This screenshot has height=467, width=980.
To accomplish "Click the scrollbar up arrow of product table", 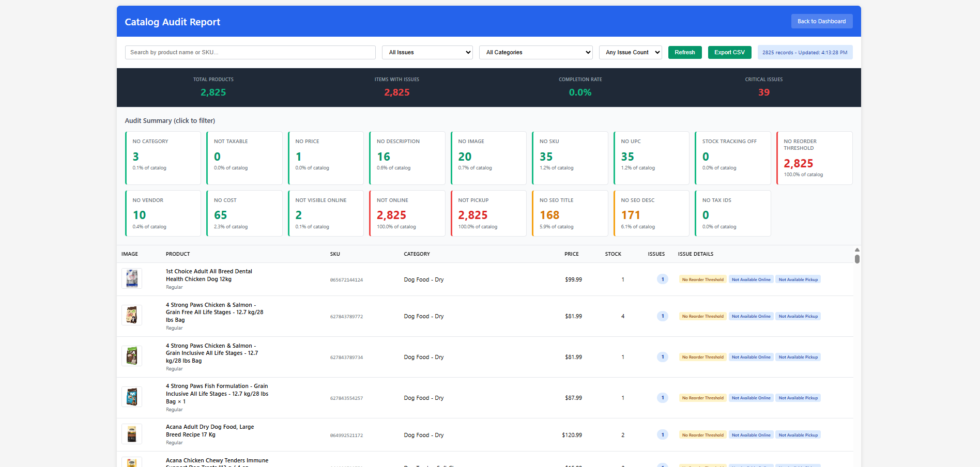I will tap(857, 250).
